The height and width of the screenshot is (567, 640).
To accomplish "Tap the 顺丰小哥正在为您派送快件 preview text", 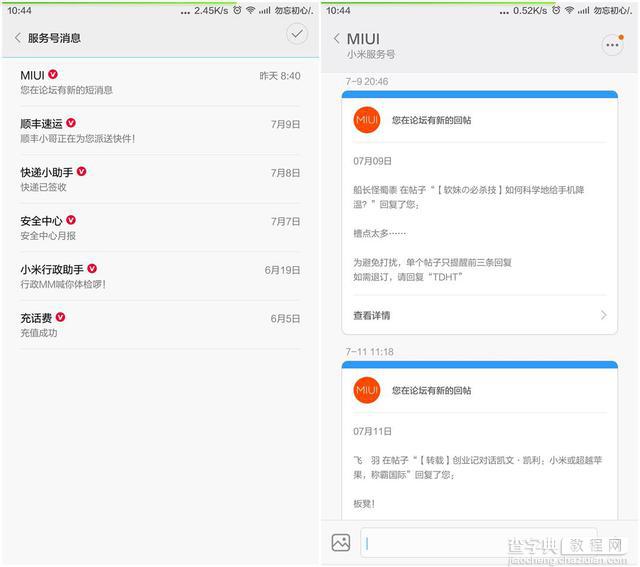I will pos(78,139).
